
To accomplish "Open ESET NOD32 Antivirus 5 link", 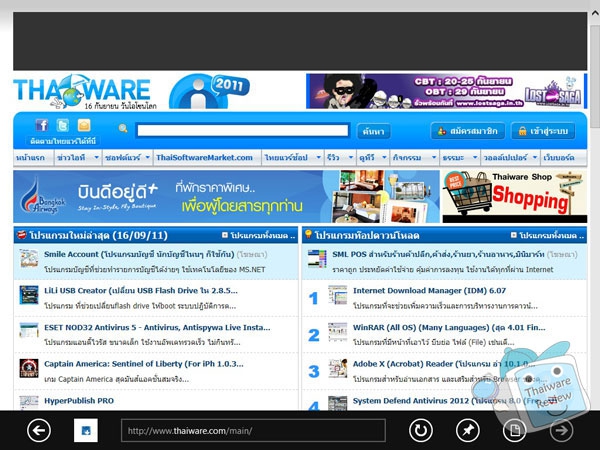I will [157, 327].
